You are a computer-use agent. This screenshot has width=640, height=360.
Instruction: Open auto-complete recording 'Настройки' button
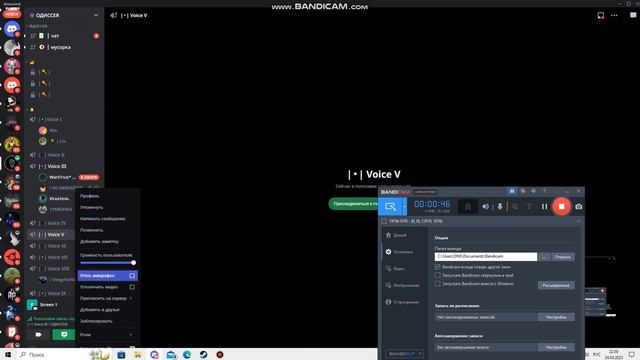click(556, 347)
